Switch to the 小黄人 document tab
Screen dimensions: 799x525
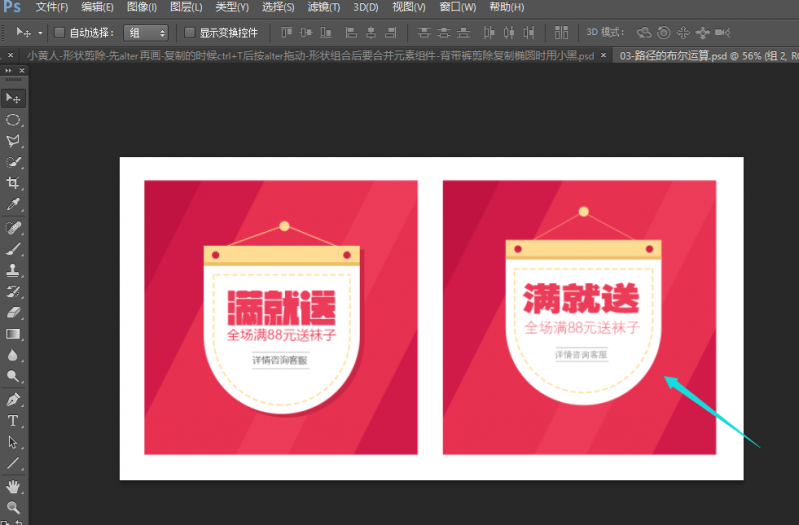(x=300, y=55)
